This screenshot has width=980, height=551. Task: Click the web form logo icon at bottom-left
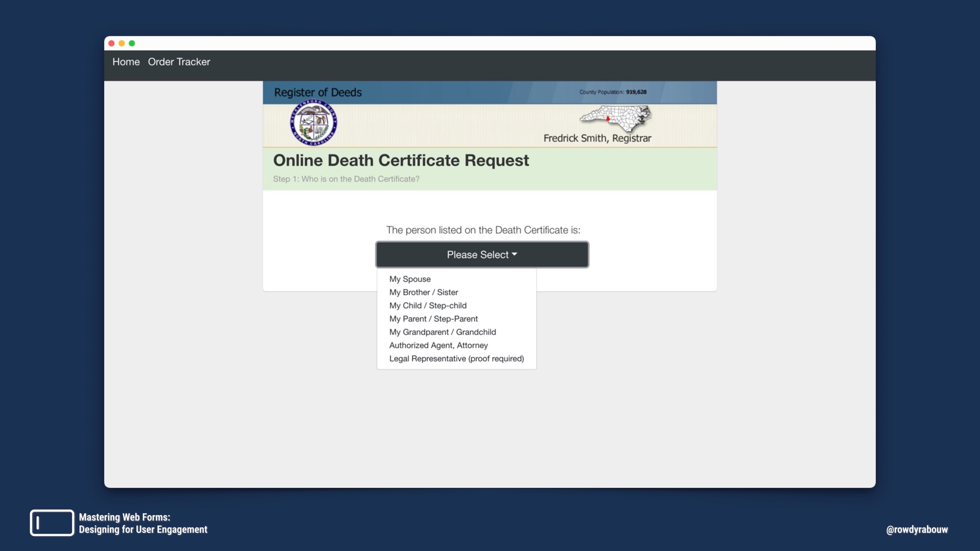tap(52, 523)
